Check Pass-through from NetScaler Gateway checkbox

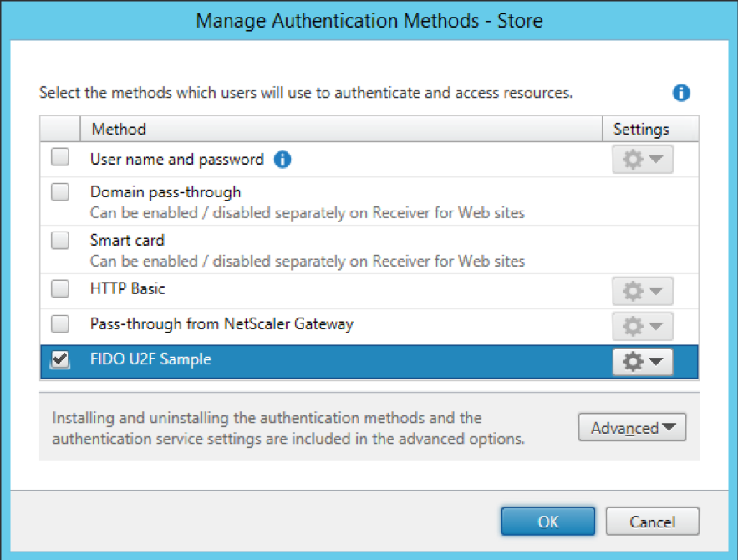(60, 323)
